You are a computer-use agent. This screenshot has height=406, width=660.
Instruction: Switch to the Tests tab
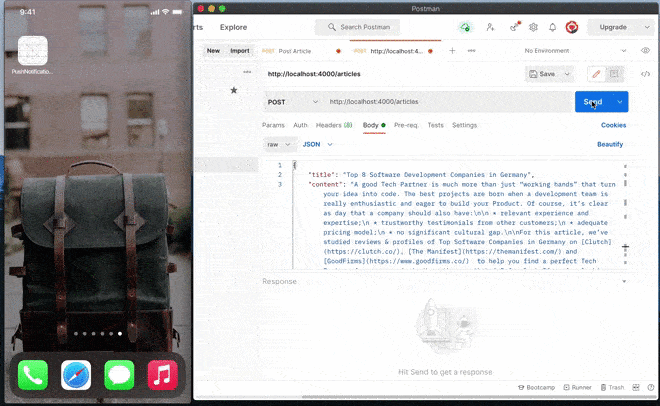coord(435,125)
